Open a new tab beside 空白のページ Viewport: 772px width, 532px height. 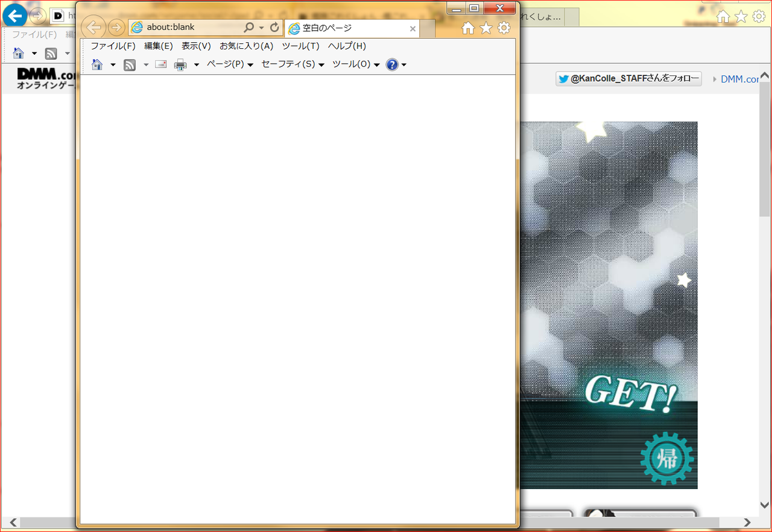(428, 28)
